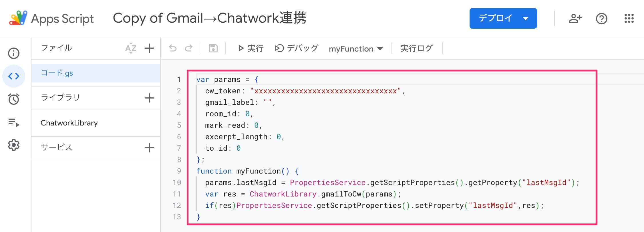644x232 pixels.
Task: Click setProperty call on line 12
Action: tap(477, 206)
